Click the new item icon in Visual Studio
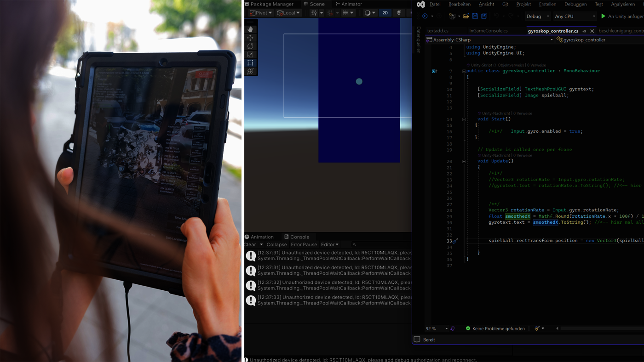Screen dimensions: 644x362 pos(452,16)
